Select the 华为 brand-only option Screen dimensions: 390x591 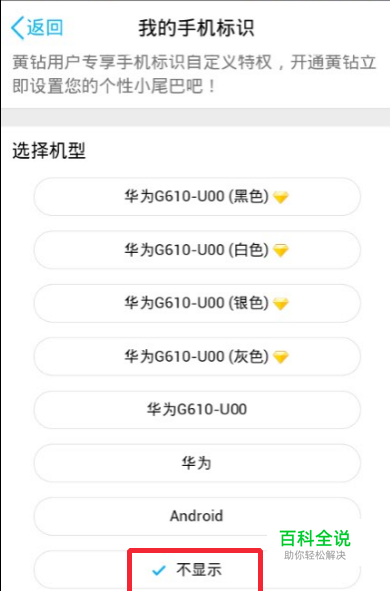click(x=197, y=463)
